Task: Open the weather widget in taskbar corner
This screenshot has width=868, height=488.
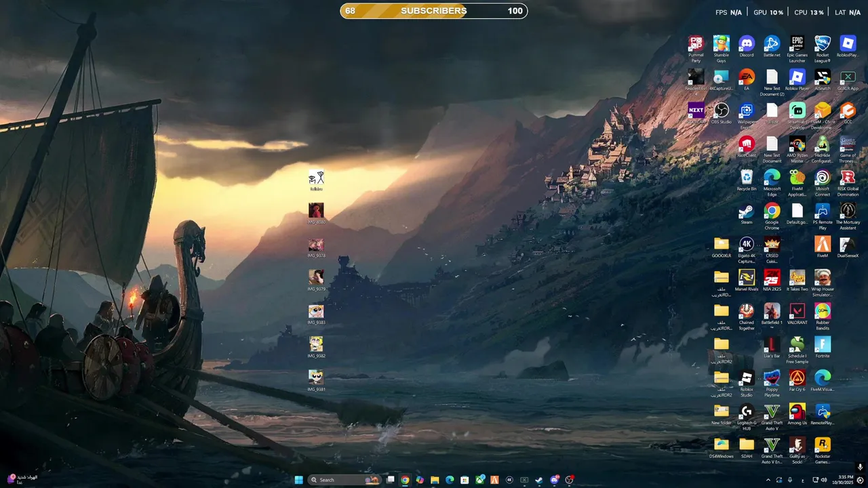Action: (x=22, y=479)
